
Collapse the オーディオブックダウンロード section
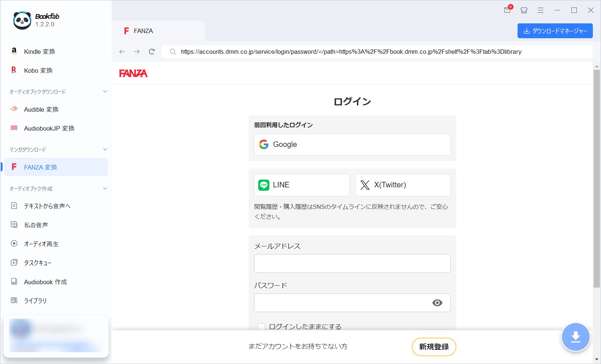[x=105, y=92]
